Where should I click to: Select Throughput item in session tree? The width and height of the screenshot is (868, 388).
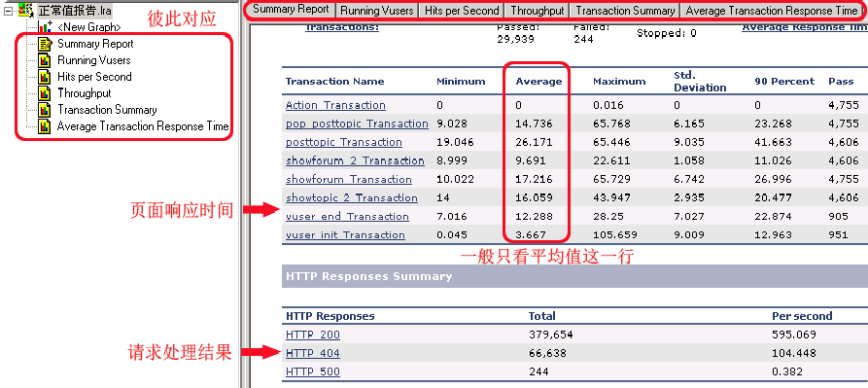coord(85,93)
